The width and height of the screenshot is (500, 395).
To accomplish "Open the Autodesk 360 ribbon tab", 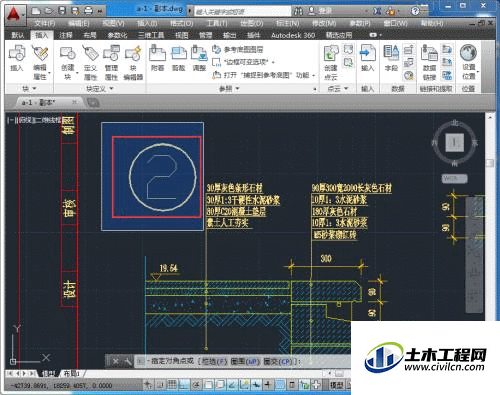I will pyautogui.click(x=293, y=35).
